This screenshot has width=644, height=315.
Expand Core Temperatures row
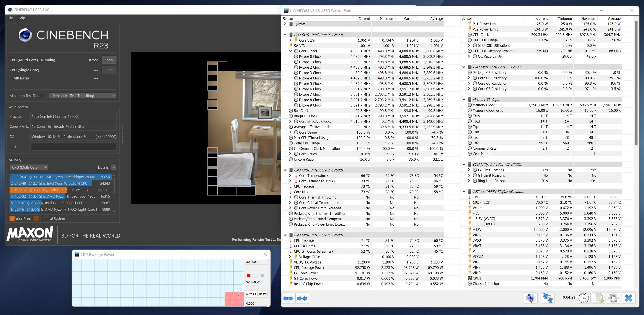(x=290, y=176)
